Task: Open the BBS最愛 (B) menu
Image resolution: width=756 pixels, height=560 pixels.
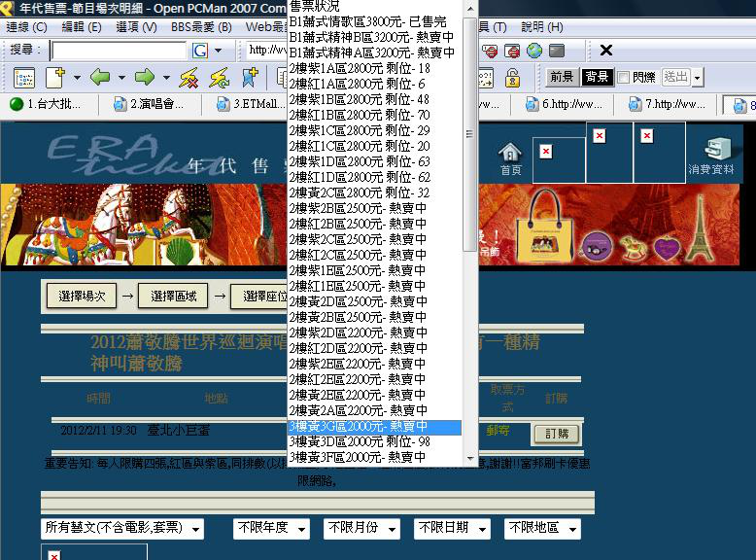Action: (201, 27)
